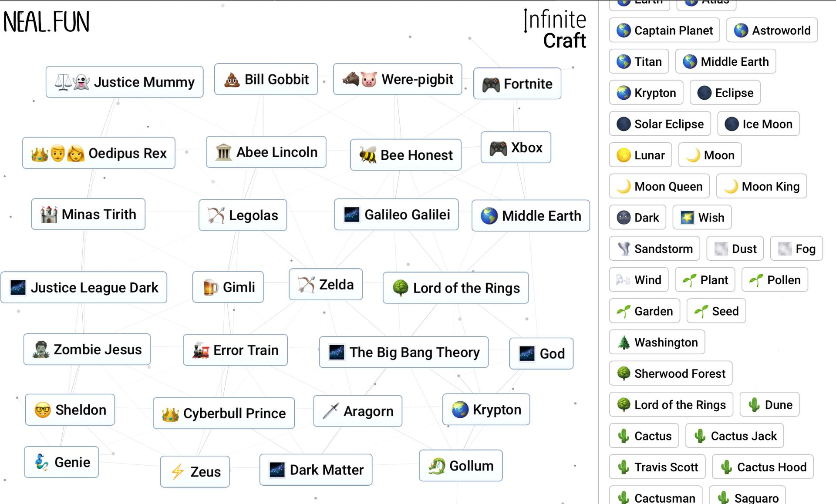Select Moon Queen in the sidebar
Viewport: 836px width, 504px height.
[659, 186]
